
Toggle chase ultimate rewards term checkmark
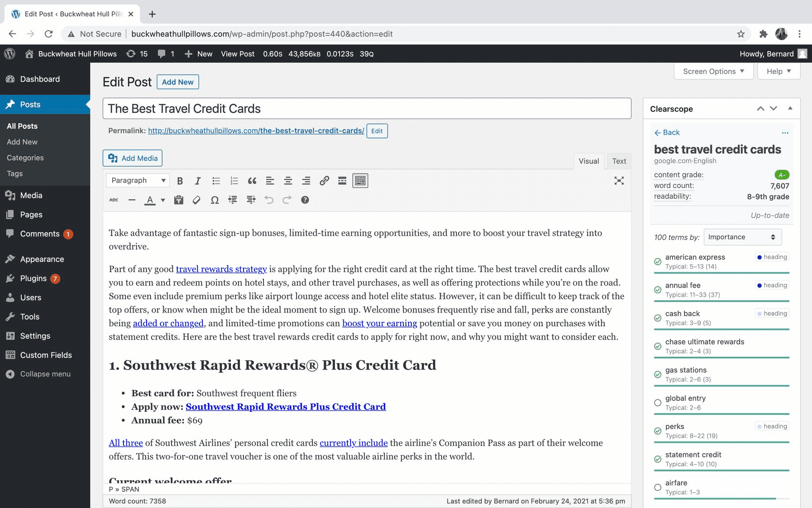coord(658,346)
